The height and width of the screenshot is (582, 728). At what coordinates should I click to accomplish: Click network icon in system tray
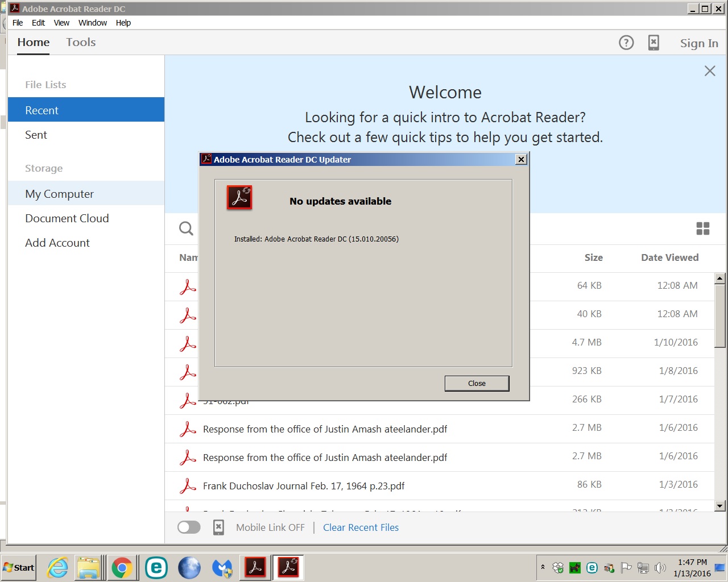tap(643, 567)
